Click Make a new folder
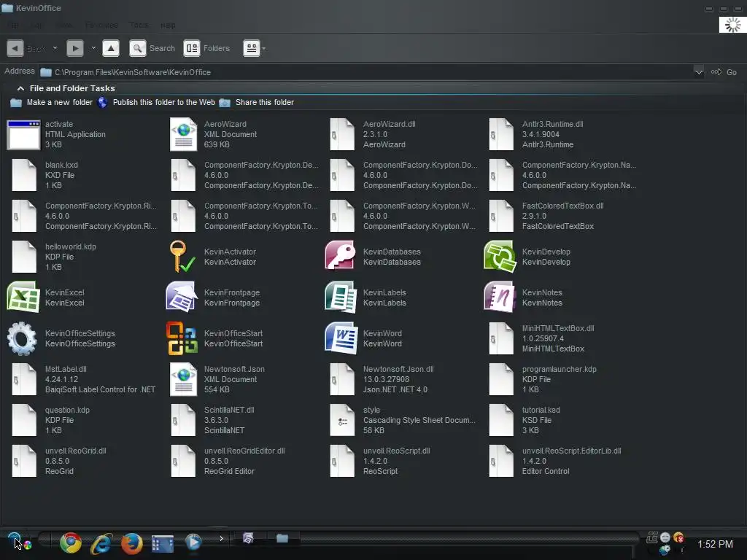The height and width of the screenshot is (560, 747). pyautogui.click(x=52, y=102)
